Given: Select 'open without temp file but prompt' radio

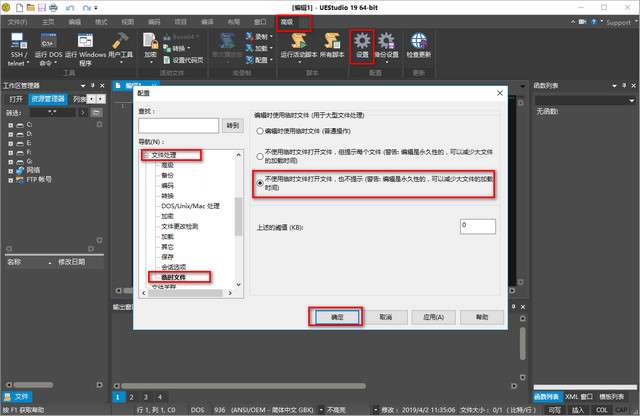Looking at the screenshot, I should (260, 156).
